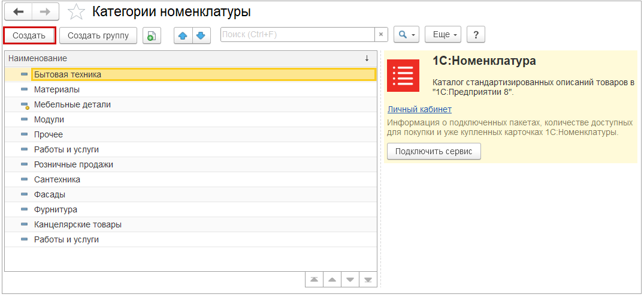Open the Личный кабинет link

[419, 109]
